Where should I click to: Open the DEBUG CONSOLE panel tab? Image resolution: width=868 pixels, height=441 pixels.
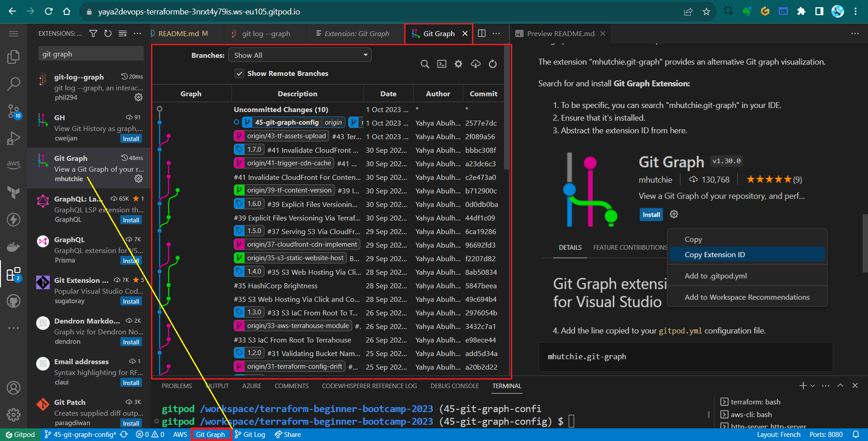tap(454, 386)
